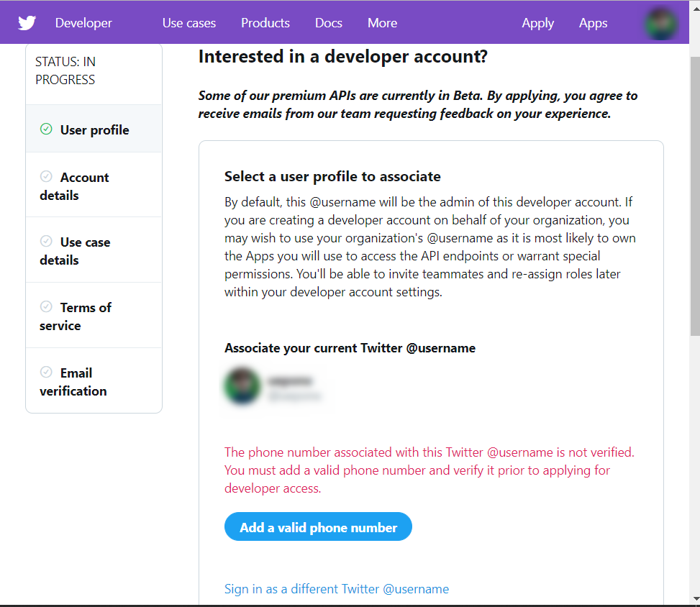Click the Terms of service checkmark icon
This screenshot has height=607, width=700.
[46, 306]
